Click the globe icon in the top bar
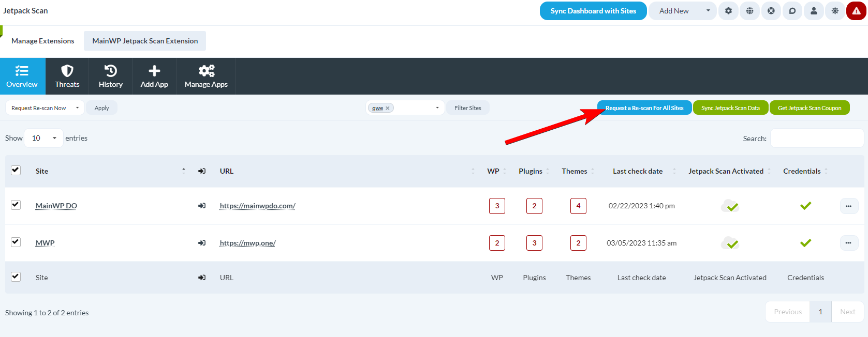868x337 pixels. click(749, 11)
